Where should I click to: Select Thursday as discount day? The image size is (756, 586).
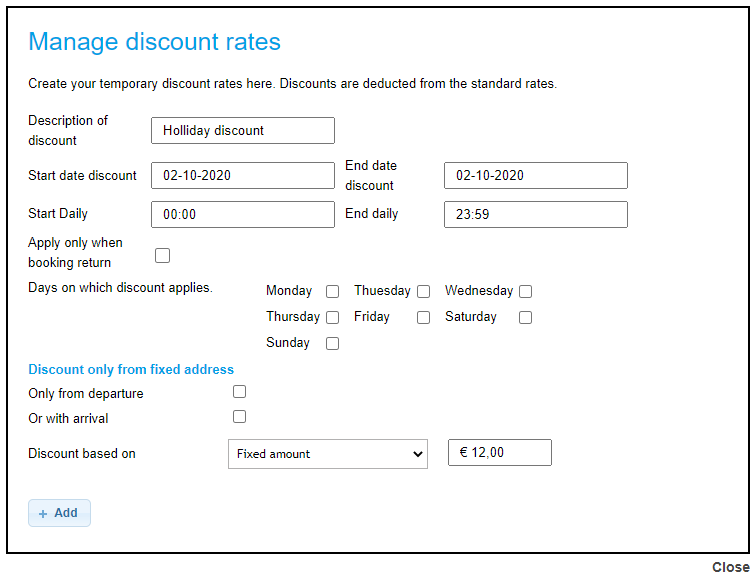point(333,318)
